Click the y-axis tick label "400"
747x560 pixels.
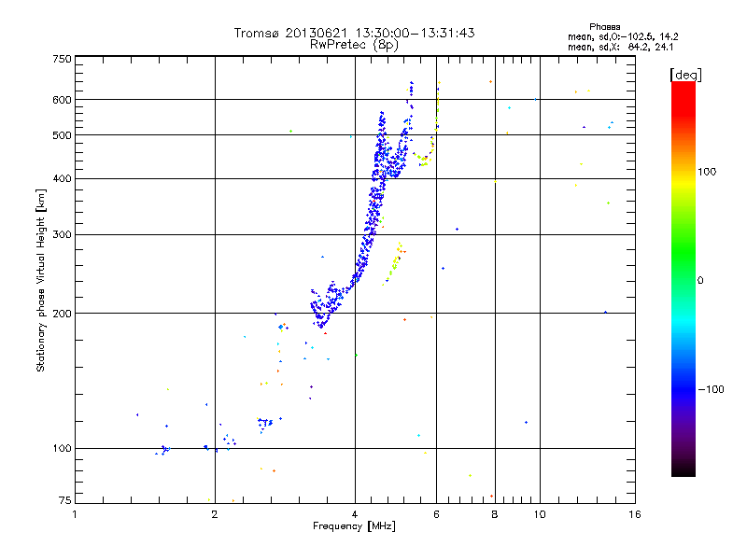(x=62, y=179)
